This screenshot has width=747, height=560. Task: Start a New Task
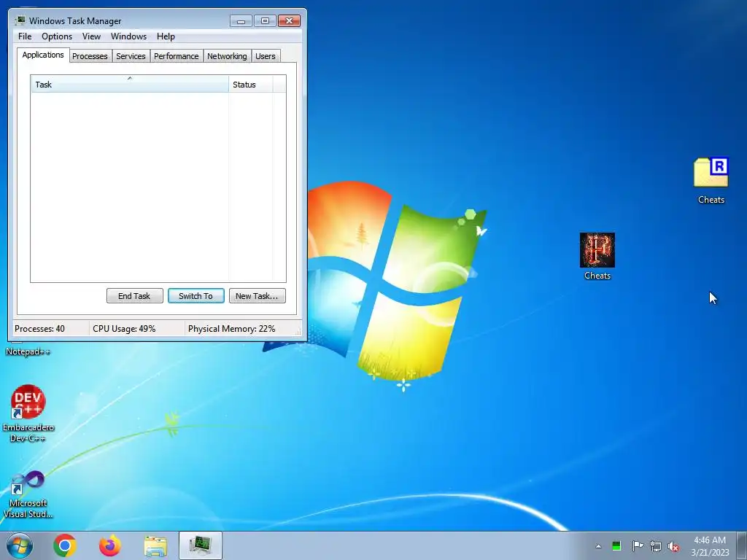point(257,296)
